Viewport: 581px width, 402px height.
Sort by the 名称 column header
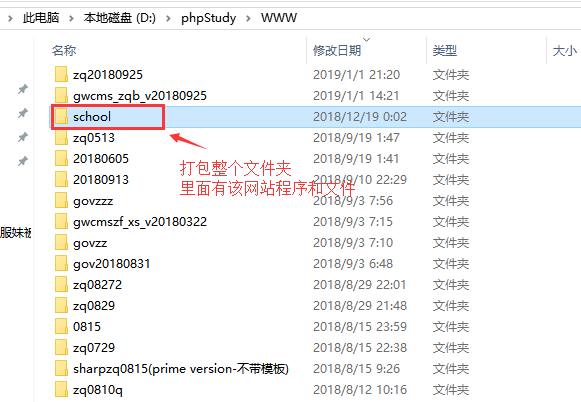64,50
